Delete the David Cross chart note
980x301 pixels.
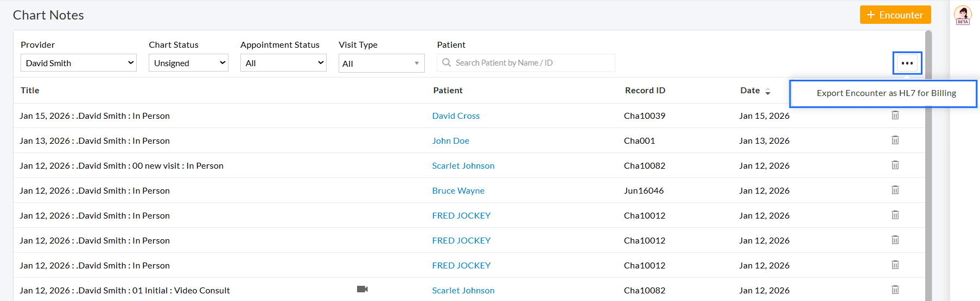pos(895,115)
